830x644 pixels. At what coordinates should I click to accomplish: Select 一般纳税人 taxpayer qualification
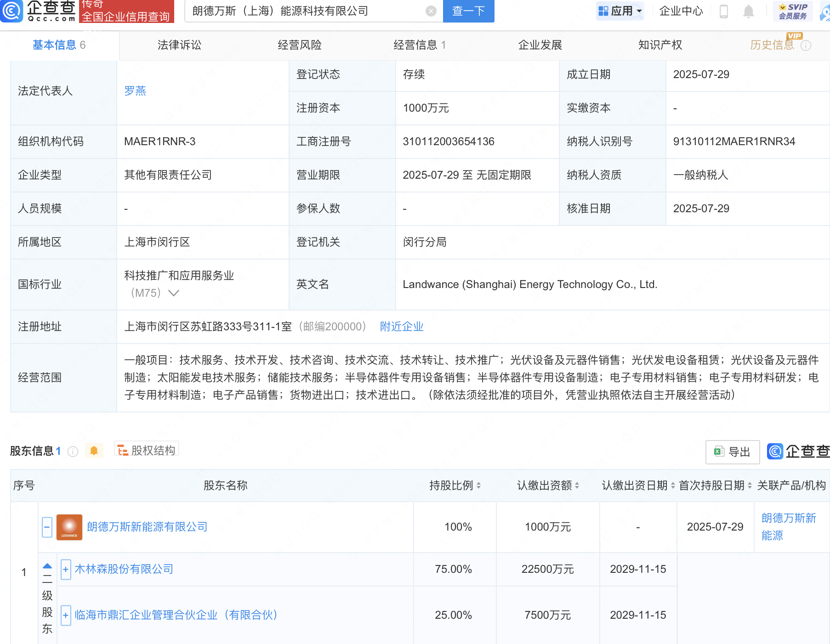701,175
